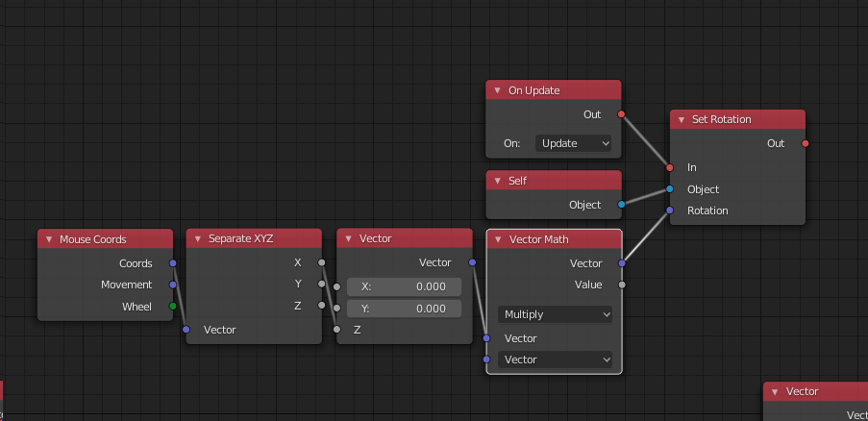Select the On Update node header
The height and width of the screenshot is (421, 868).
tap(554, 90)
